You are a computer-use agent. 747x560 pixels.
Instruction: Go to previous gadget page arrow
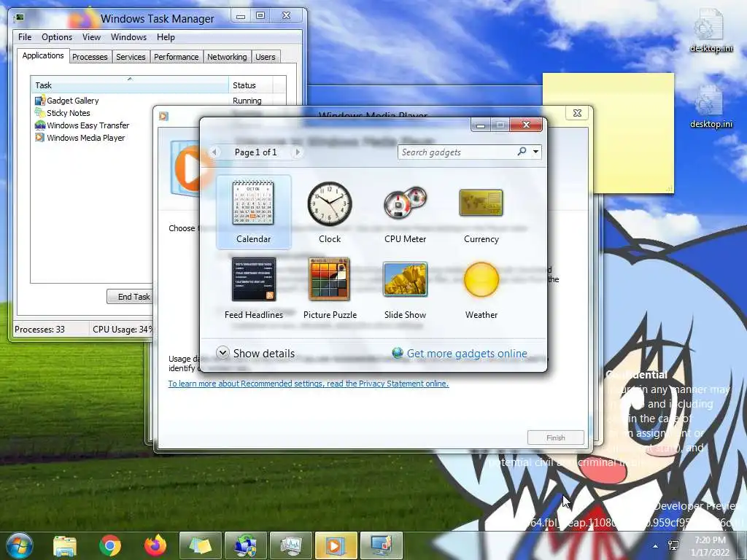click(214, 152)
